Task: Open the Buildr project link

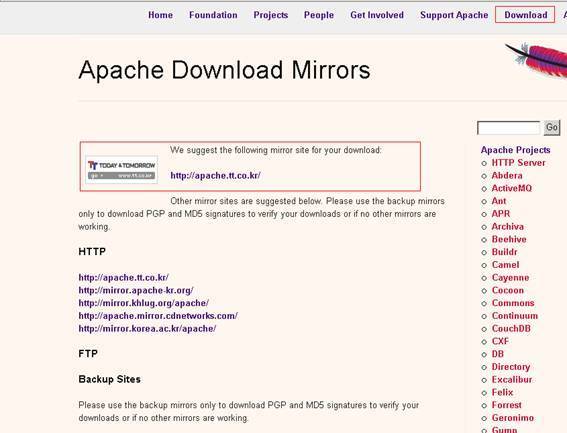Action: 504,252
